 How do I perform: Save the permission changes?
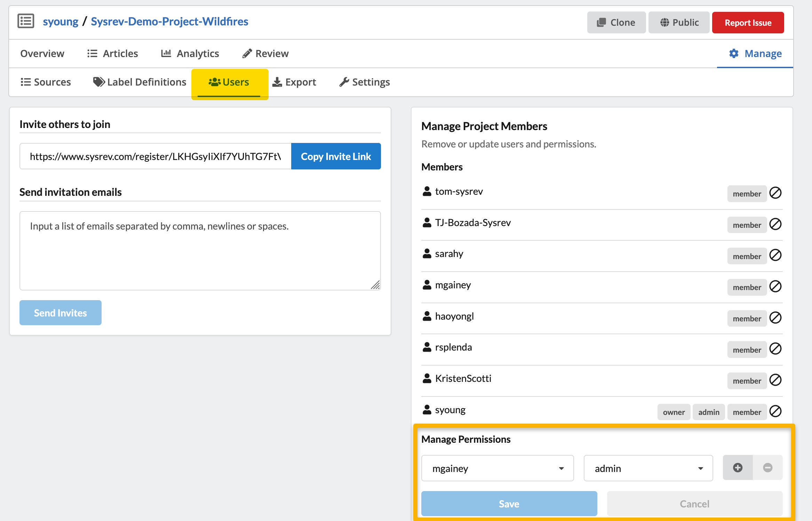pos(509,504)
